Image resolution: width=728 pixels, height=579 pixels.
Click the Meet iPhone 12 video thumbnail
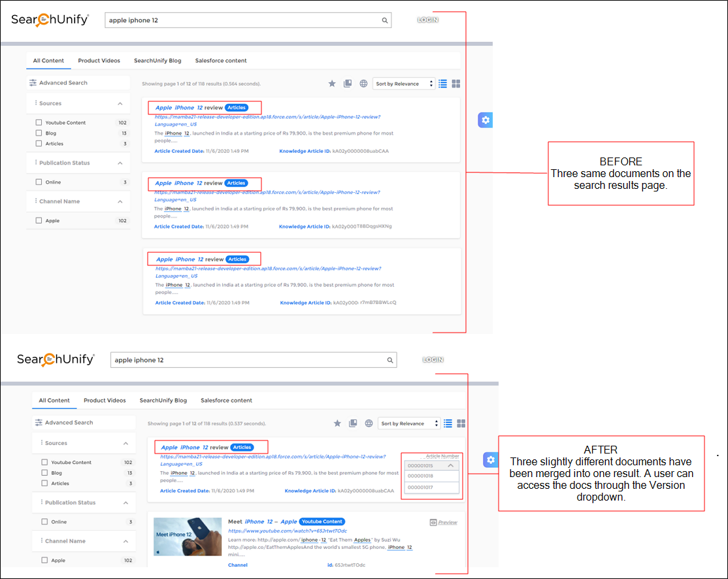point(187,537)
